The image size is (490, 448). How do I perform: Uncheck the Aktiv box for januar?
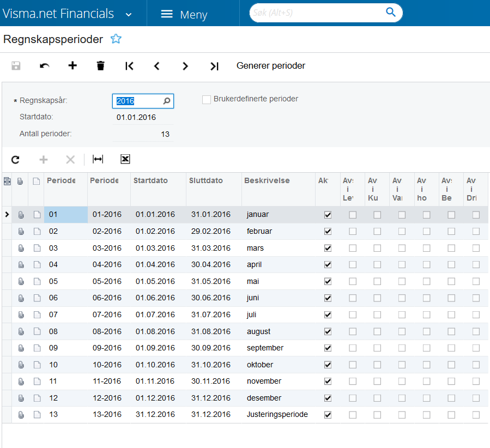328,215
